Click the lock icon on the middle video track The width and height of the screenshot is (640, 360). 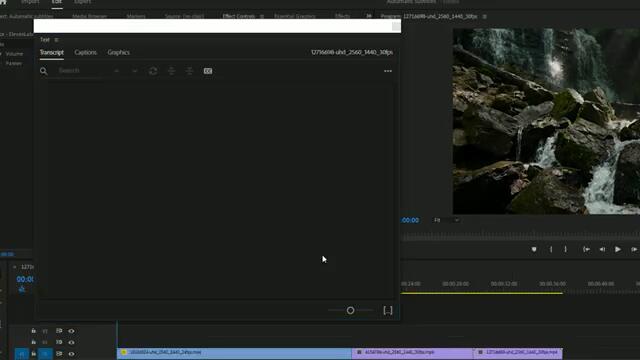[x=33, y=342]
